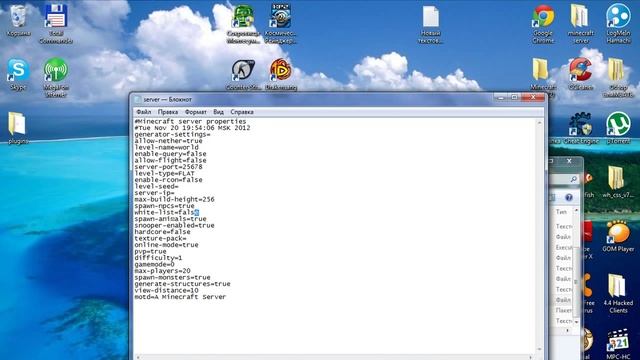Click the 'spawn-npcs=true' line

(164, 206)
